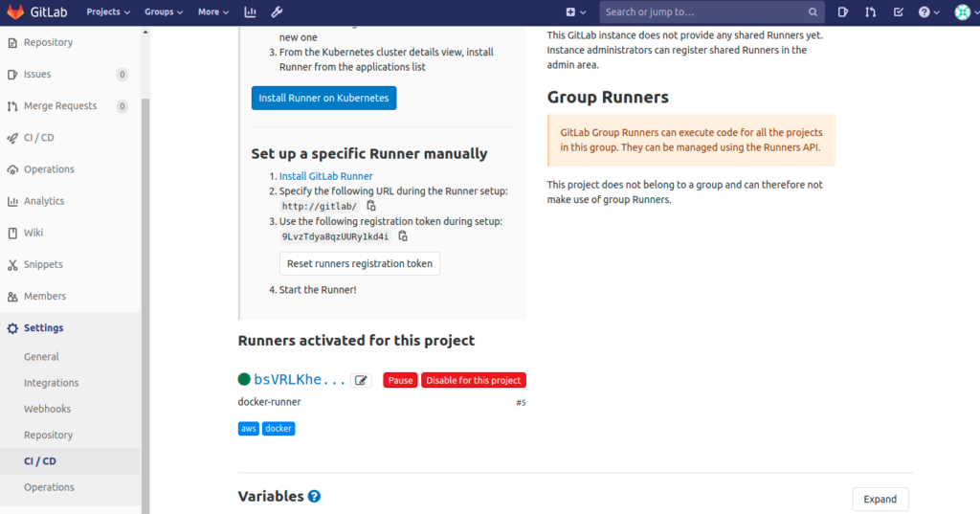Edit the bsVRLKhe runner

[361, 380]
